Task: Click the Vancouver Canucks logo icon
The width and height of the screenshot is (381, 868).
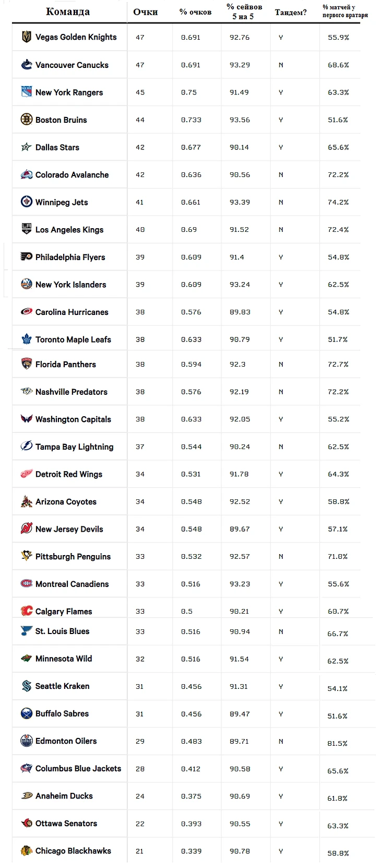Action: point(27,65)
